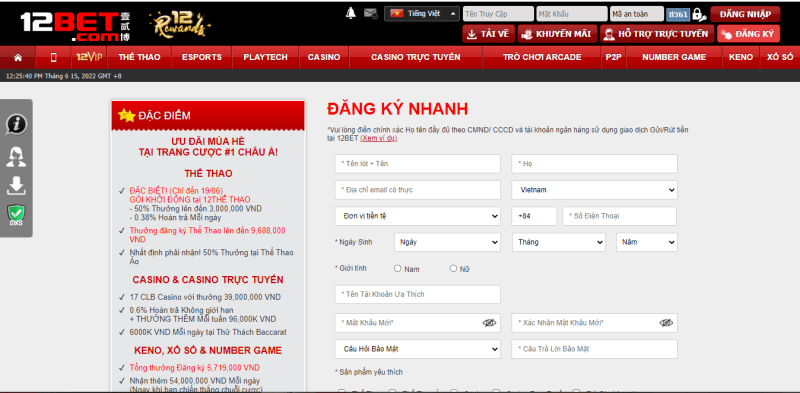Click the info icon in side panel
This screenshot has height=393, width=800.
pos(16,124)
